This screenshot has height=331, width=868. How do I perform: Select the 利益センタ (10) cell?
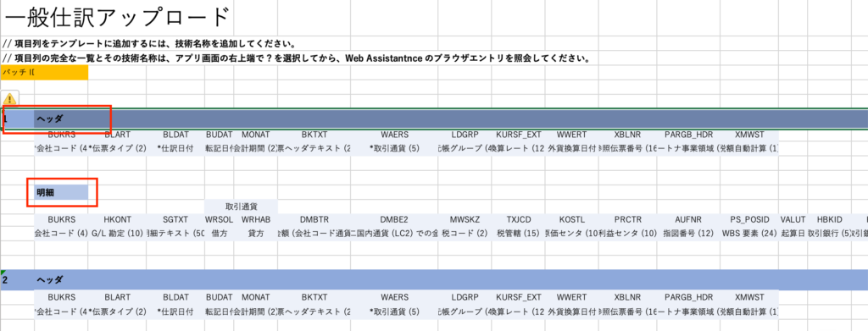click(628, 233)
